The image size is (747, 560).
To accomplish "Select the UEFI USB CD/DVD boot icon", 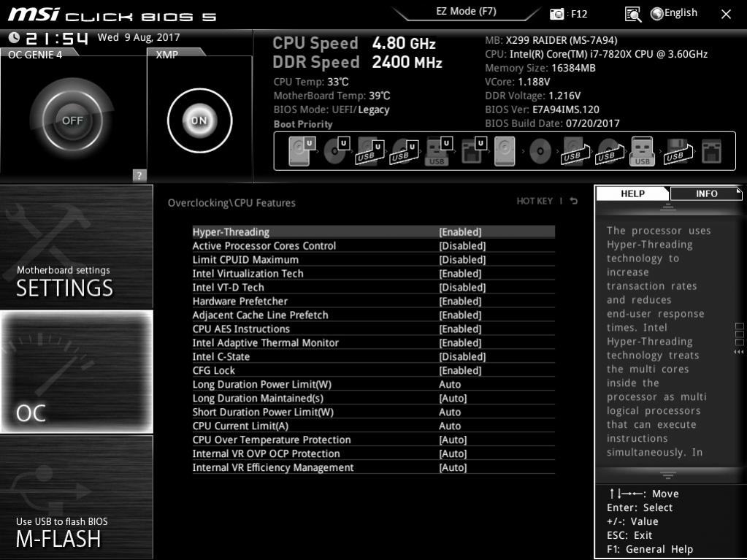I will 405,151.
